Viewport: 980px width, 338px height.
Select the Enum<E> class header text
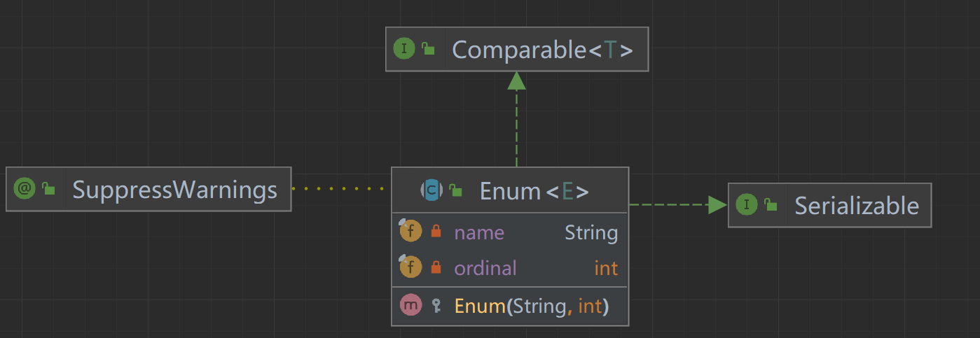[534, 190]
